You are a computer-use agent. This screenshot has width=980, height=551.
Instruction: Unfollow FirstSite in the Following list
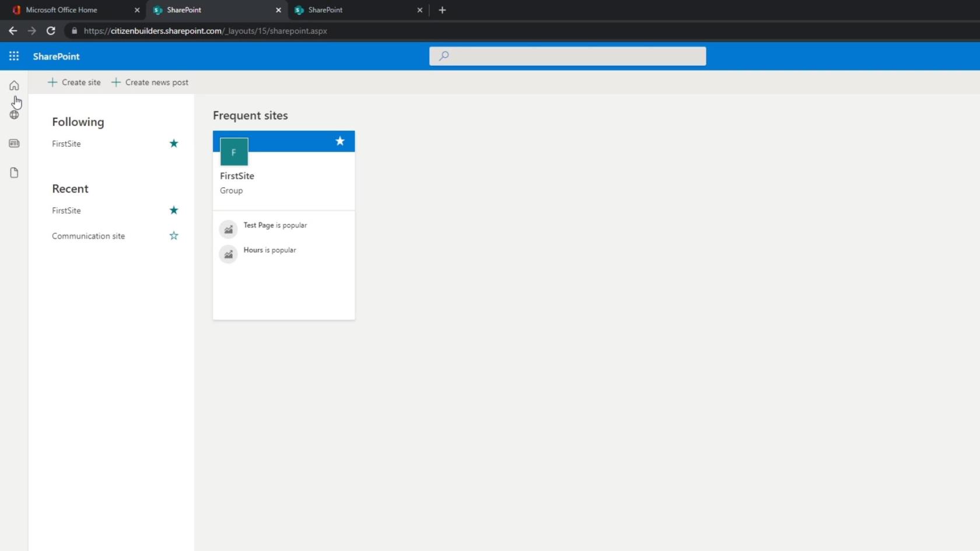tap(174, 143)
